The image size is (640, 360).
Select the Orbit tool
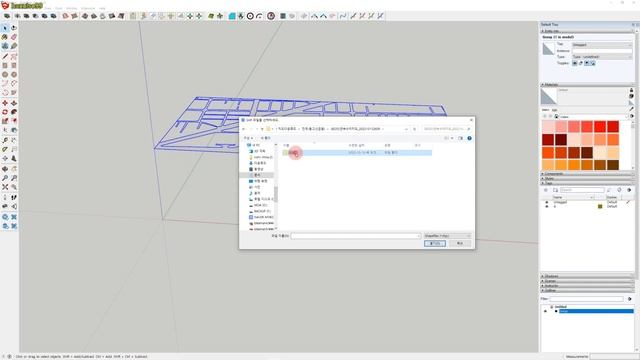pyautogui.click(x=5, y=169)
